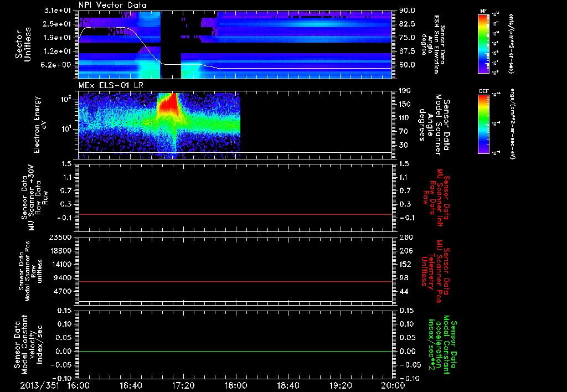Click the 150 scanner angle tick
Image resolution: width=567 pixels, height=392 pixels.
coord(405,104)
